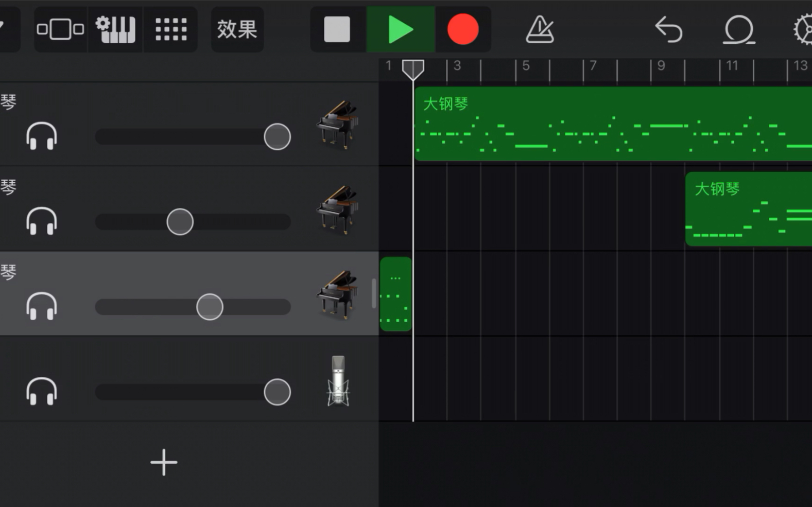Image resolution: width=812 pixels, height=507 pixels.
Task: Solo the selected third piano track headphones
Action: pos(42,306)
